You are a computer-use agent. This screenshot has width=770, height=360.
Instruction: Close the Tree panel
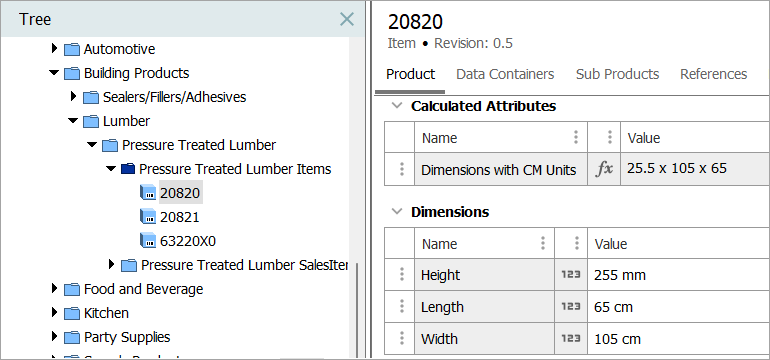pos(347,19)
